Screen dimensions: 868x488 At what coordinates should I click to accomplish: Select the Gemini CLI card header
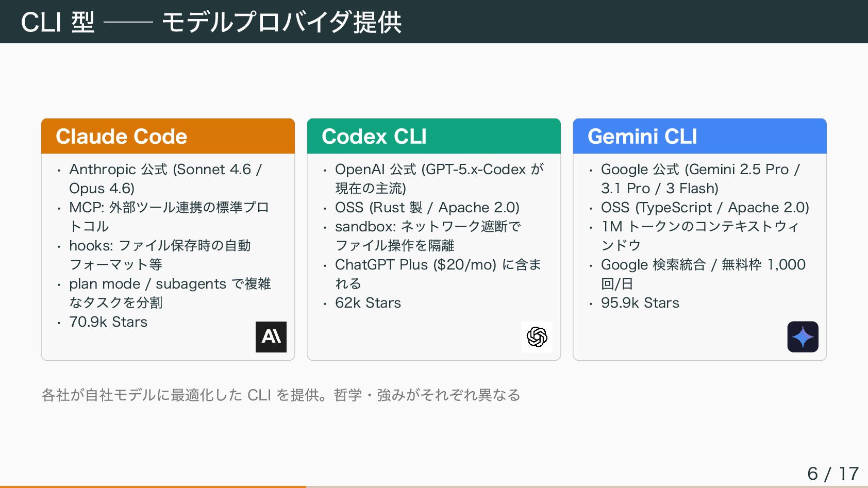(699, 137)
